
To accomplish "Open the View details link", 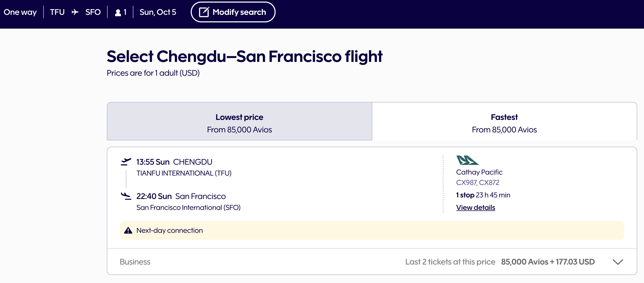I will (x=475, y=208).
